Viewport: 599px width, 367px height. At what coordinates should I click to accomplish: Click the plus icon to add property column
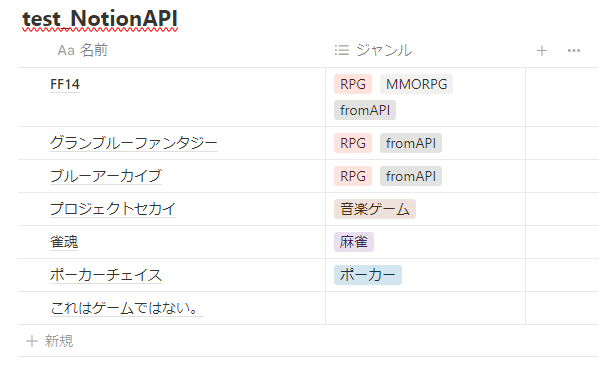pos(541,50)
